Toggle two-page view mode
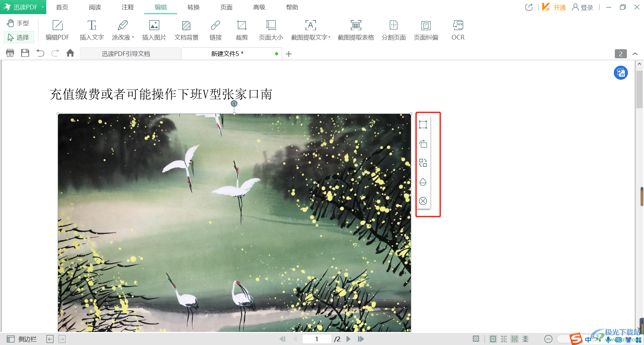Viewport: 644px width, 345px height. click(x=504, y=339)
